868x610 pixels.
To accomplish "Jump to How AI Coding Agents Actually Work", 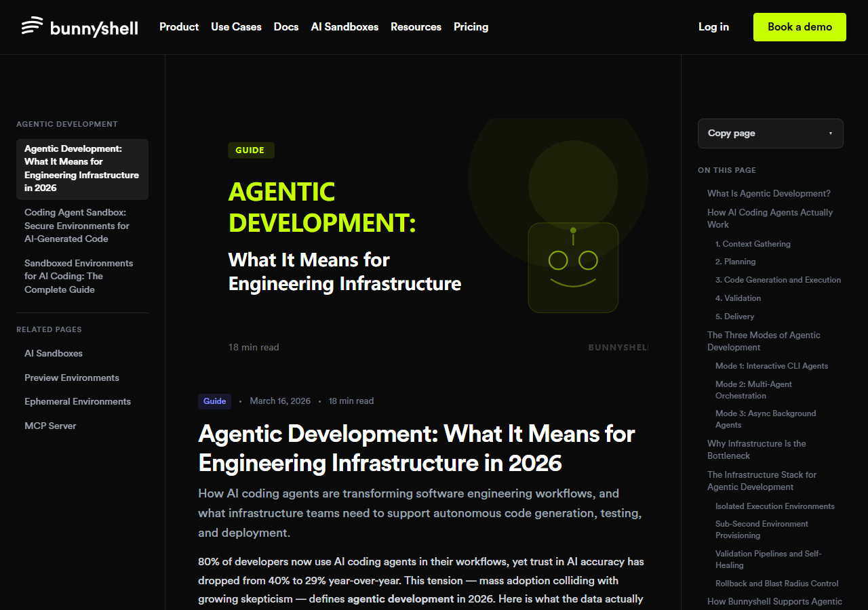I will (770, 218).
